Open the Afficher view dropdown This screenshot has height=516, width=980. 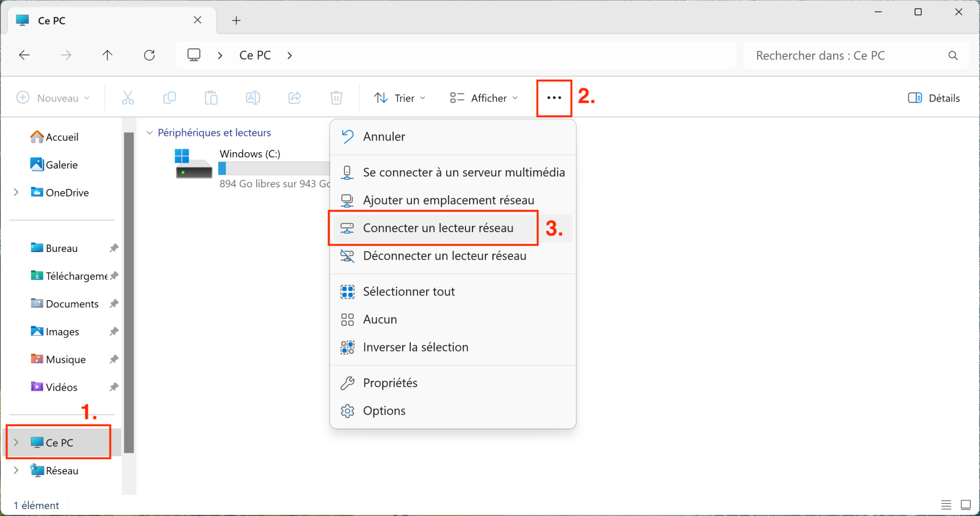click(484, 98)
